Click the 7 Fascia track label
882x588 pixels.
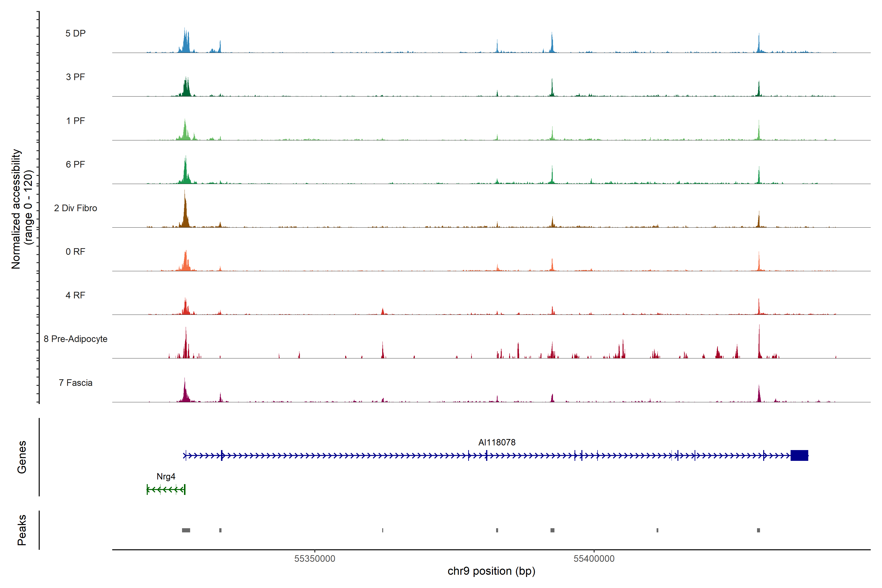75,383
